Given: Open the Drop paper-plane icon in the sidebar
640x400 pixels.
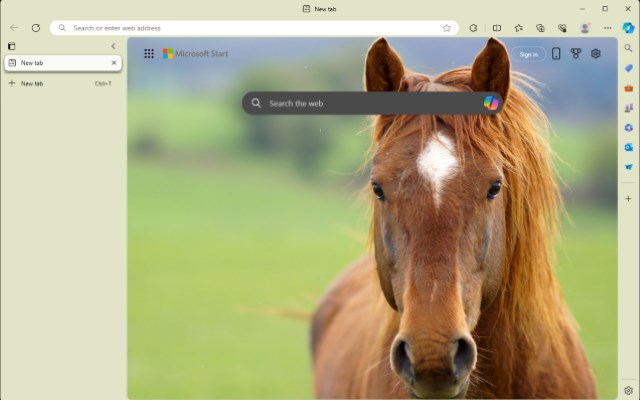Looking at the screenshot, I should point(629,167).
